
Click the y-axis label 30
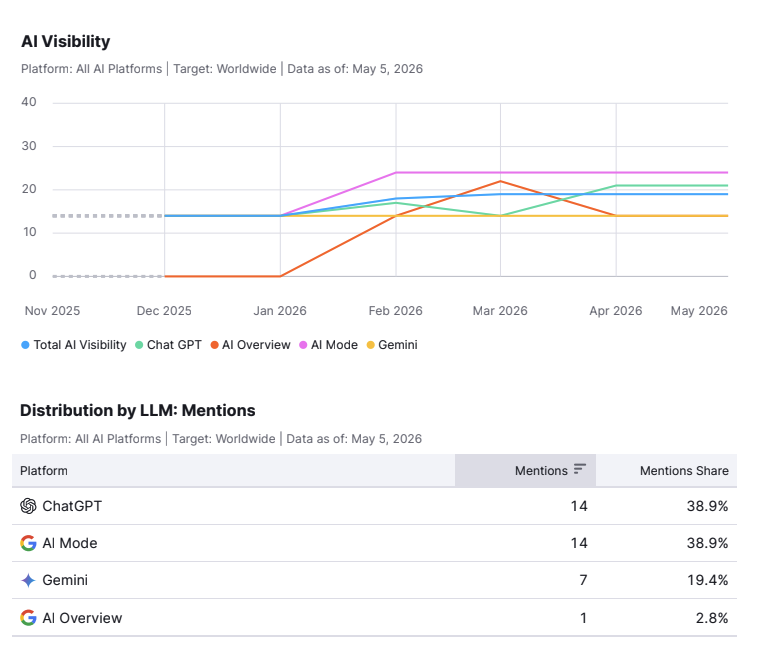[29, 146]
